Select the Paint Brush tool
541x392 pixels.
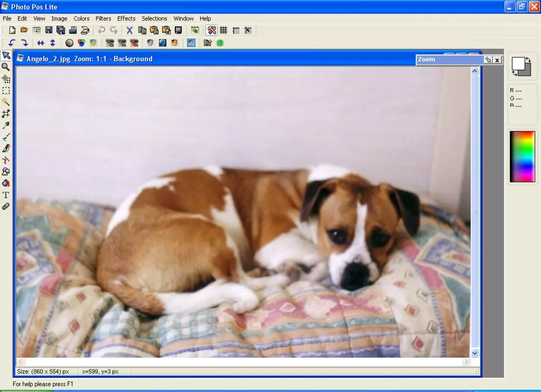click(6, 137)
